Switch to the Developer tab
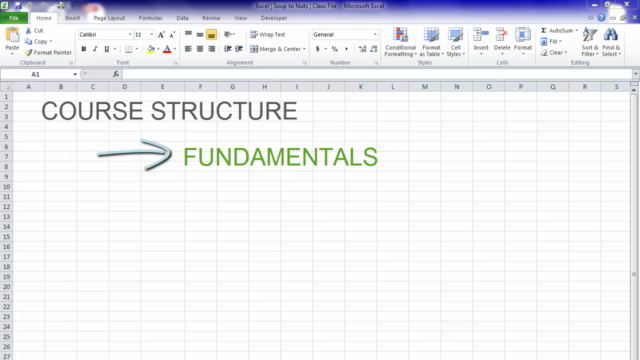640x360 pixels. point(274,18)
